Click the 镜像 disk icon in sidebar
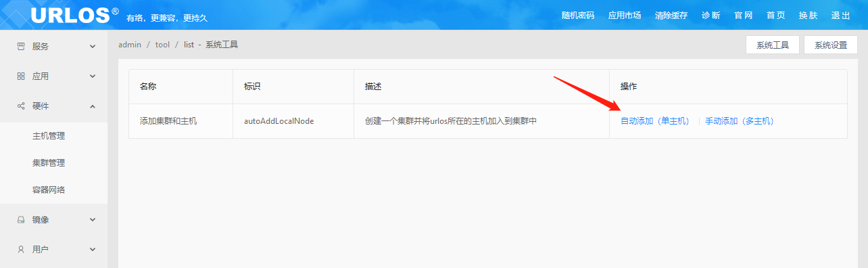 pos(21,220)
